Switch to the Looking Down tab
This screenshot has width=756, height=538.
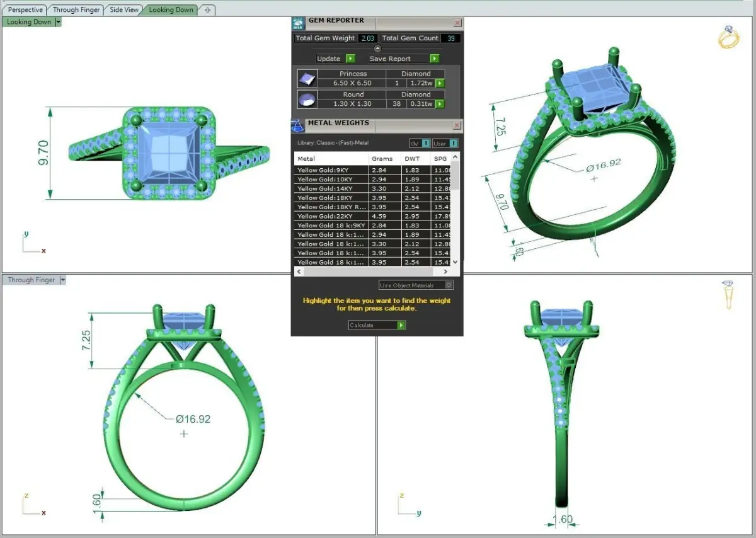[x=171, y=10]
